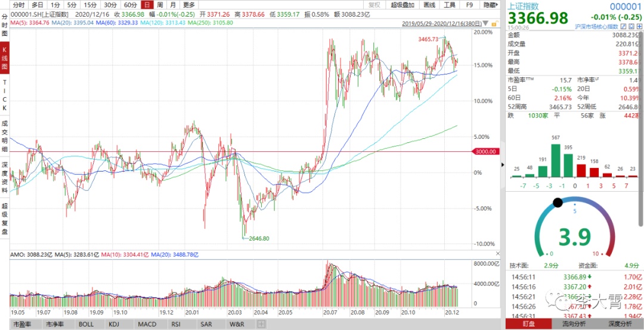
Task: Open 分时图 in the left sidebar
Action: click(x=5, y=27)
